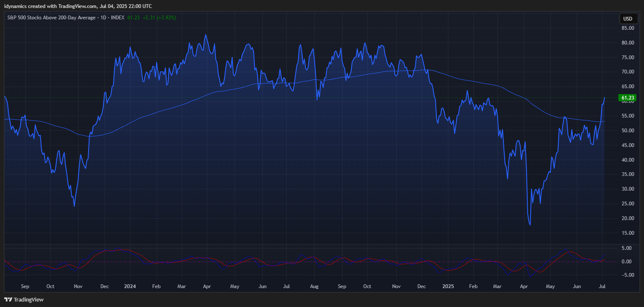
Task: Click the INDEX label in the chart legend
Action: [118, 18]
